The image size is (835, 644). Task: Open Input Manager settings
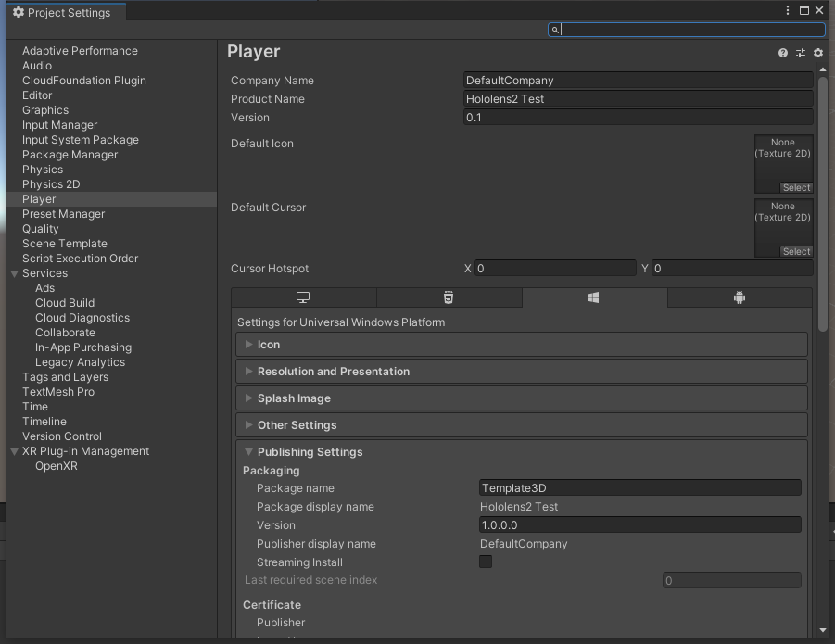[x=59, y=125]
